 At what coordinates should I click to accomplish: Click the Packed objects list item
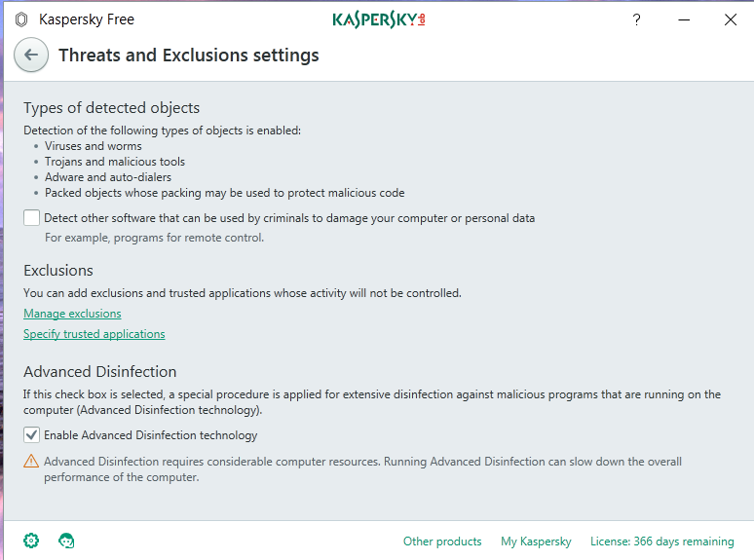225,193
